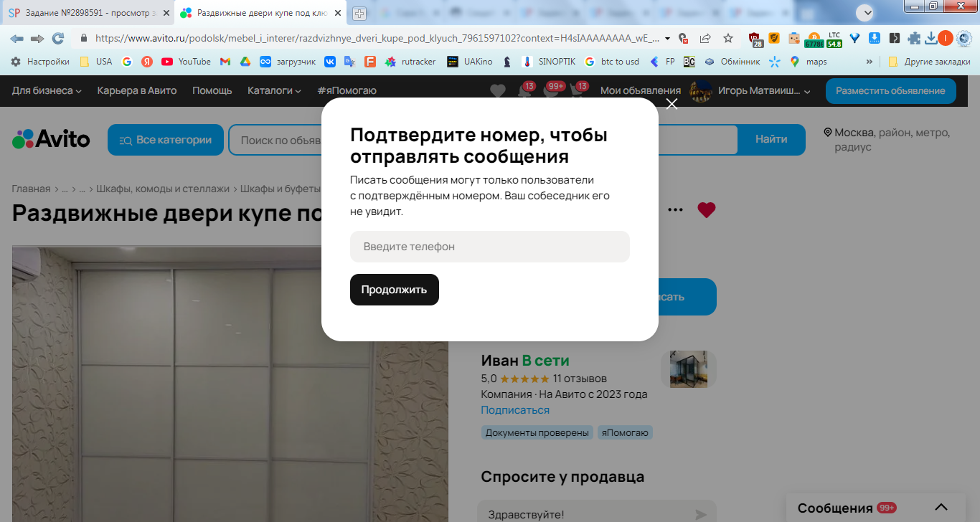
Task: Open the LTC price extension
Action: point(834,39)
